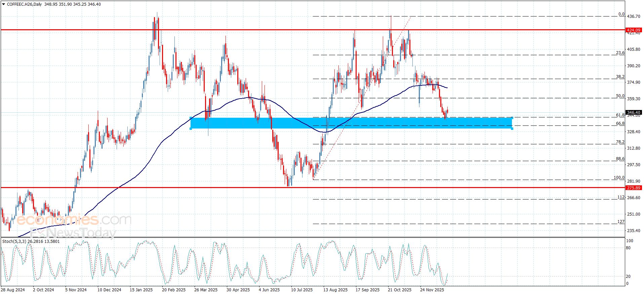Click the 2 Oct 2024 date label
Viewport: 644px width, 294px height.
tap(43, 290)
